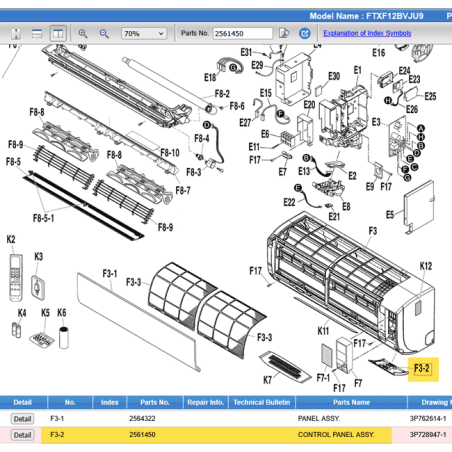Click the Parts No. column header
Screen dimensions: 452x452
coord(155,402)
